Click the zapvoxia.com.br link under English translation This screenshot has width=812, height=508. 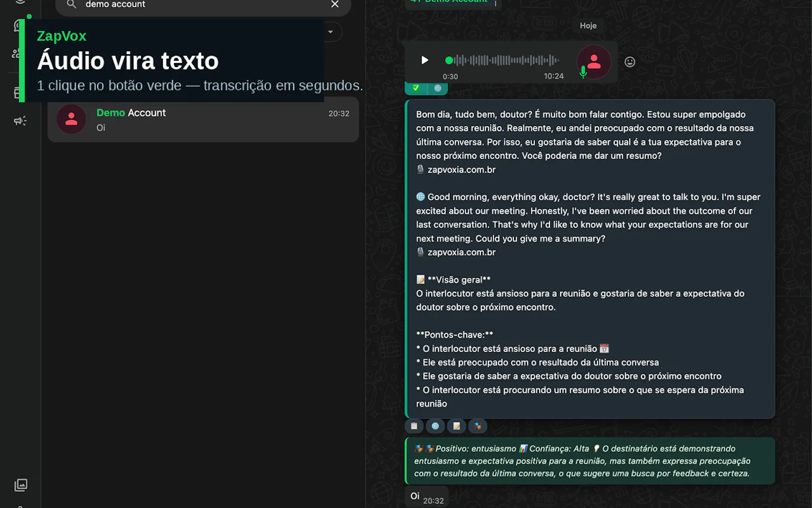(461, 252)
